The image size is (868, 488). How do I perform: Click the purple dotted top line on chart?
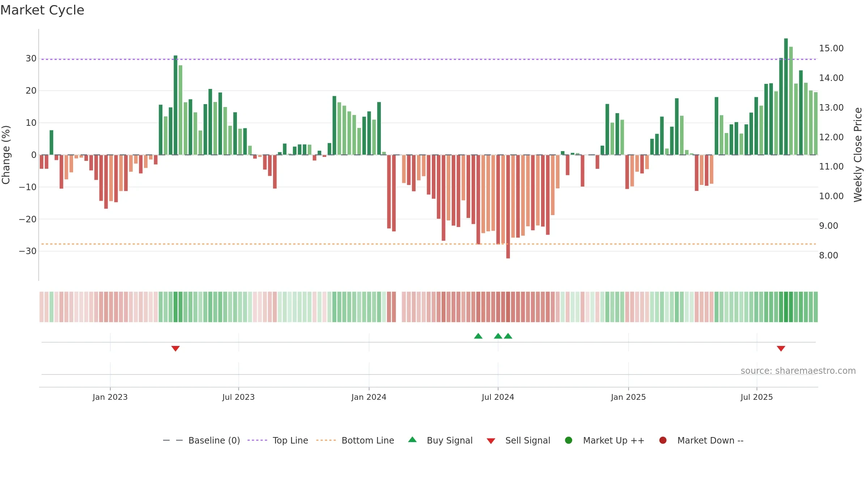coord(429,59)
